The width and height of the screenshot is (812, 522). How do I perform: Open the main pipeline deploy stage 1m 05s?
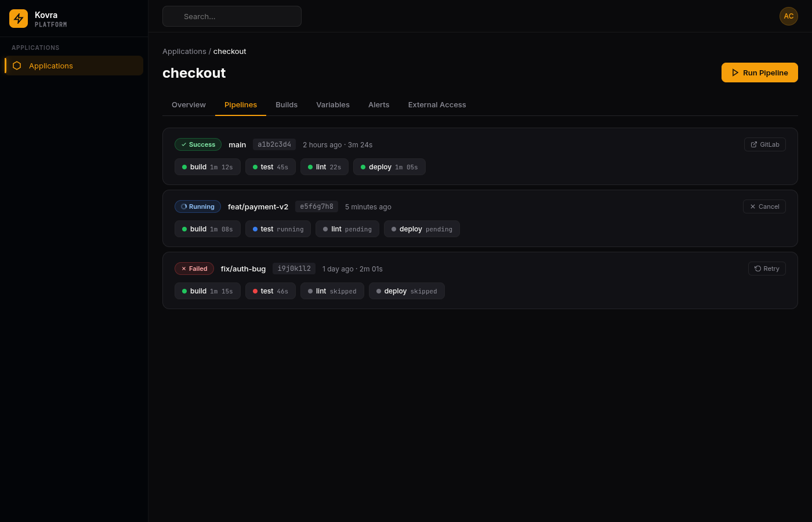tap(389, 167)
